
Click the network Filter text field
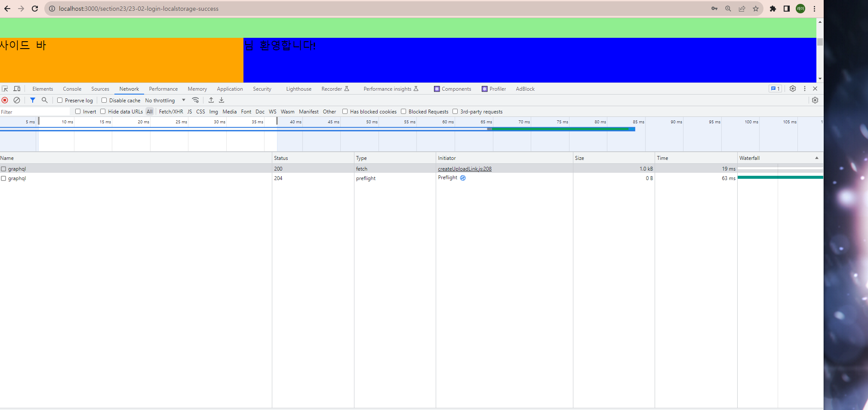click(35, 112)
